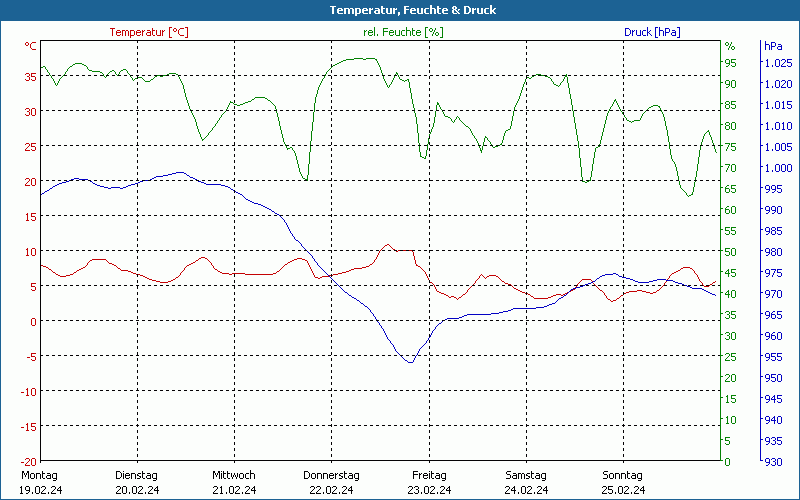The width and height of the screenshot is (800, 500).
Task: Click the green humidity value "0"
Action: (728, 462)
